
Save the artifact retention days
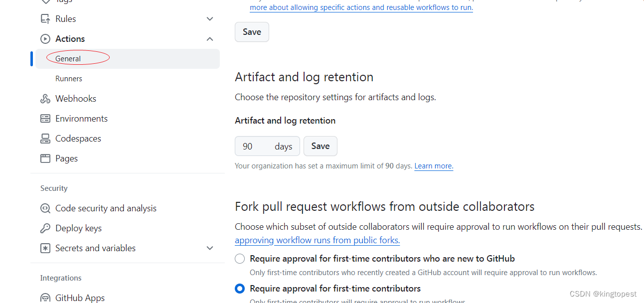click(320, 146)
